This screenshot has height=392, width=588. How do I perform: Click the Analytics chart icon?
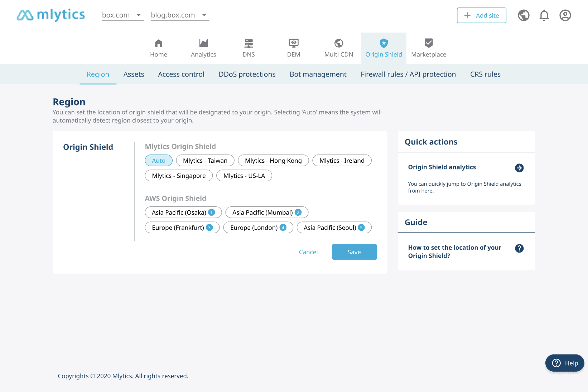pos(203,43)
